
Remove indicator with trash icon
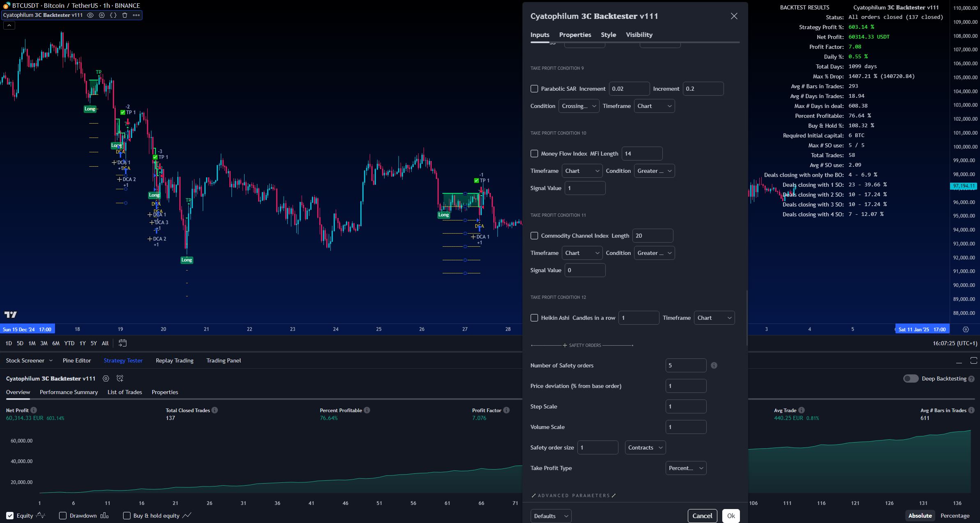pos(125,15)
